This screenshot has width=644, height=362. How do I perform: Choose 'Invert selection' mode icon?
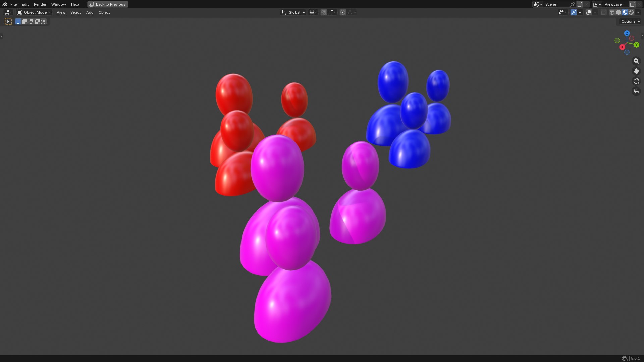click(37, 21)
